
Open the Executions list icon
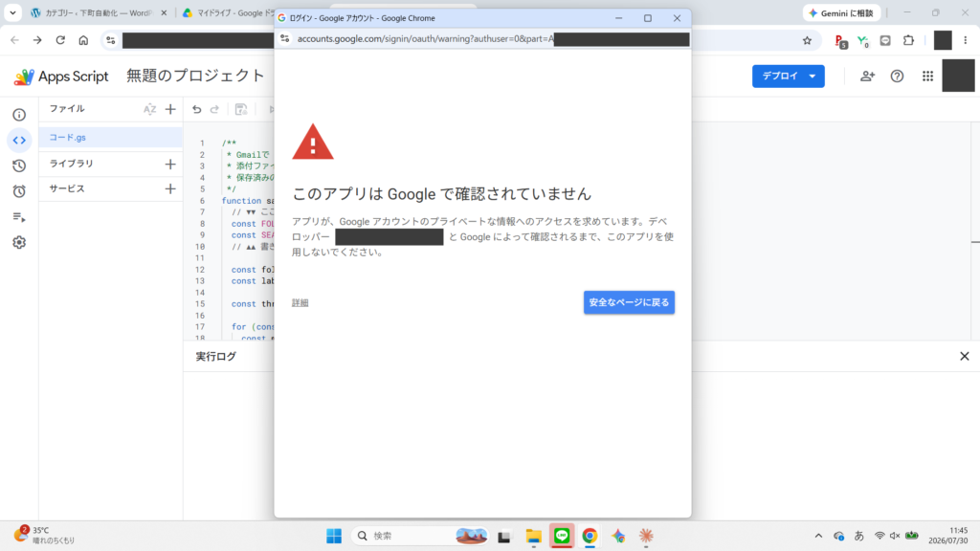19,217
